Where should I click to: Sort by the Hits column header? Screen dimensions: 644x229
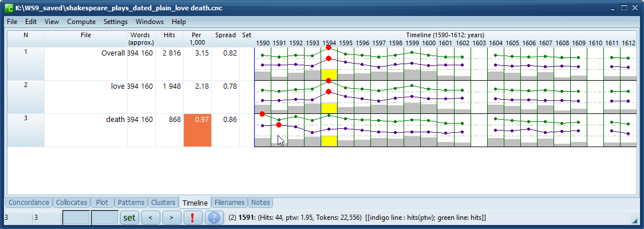pyautogui.click(x=169, y=38)
